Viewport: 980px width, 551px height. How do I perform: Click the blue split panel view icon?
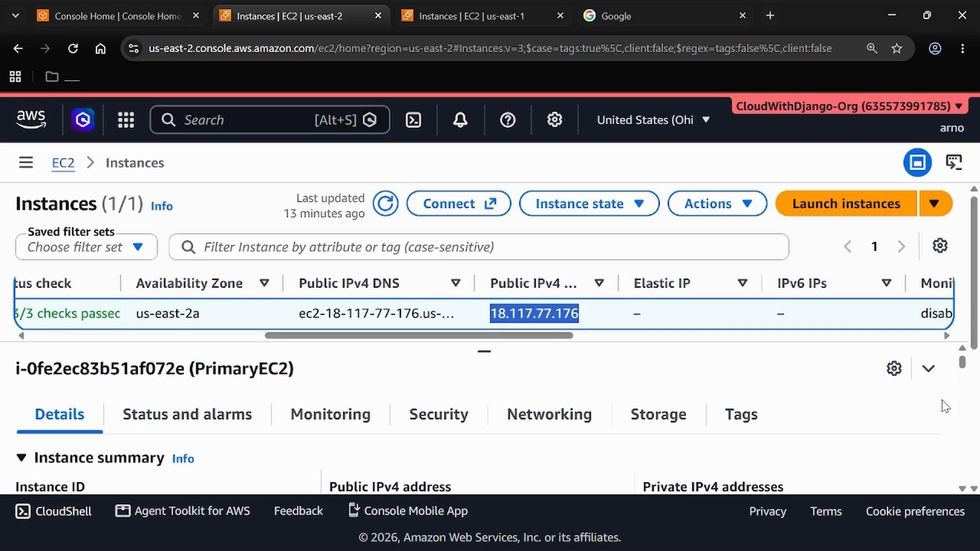pos(917,163)
